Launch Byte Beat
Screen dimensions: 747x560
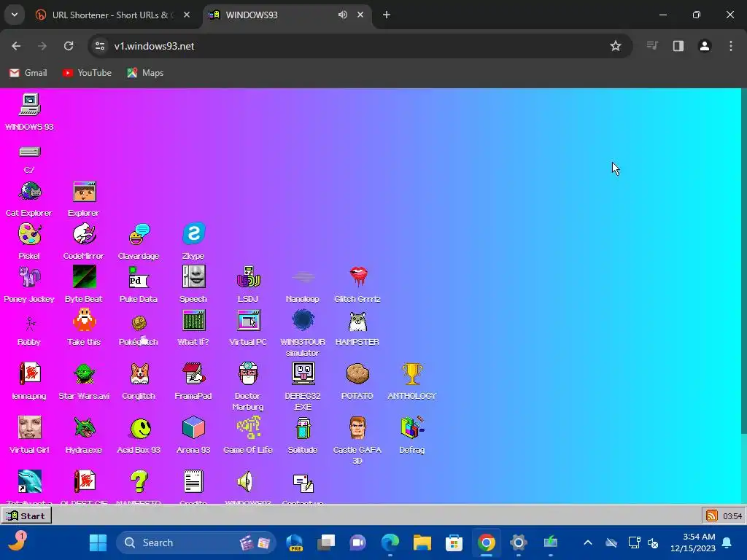point(85,278)
